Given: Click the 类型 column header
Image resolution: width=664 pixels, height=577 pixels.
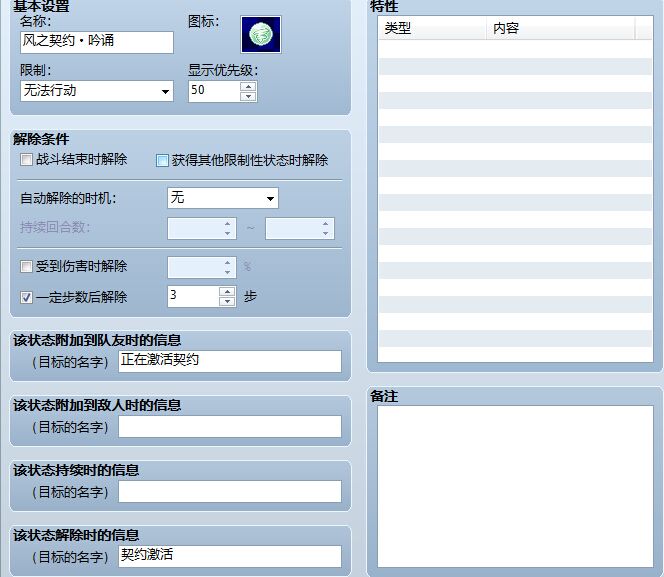Looking at the screenshot, I should (x=432, y=28).
